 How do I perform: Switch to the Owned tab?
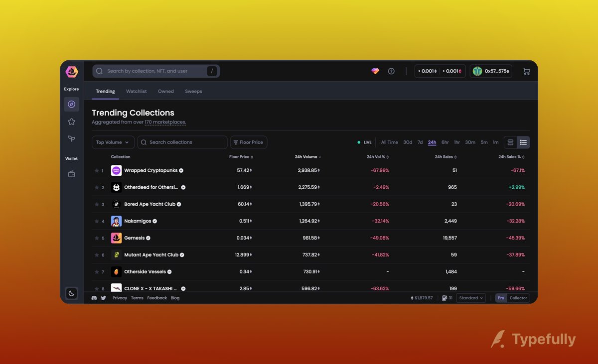(166, 91)
